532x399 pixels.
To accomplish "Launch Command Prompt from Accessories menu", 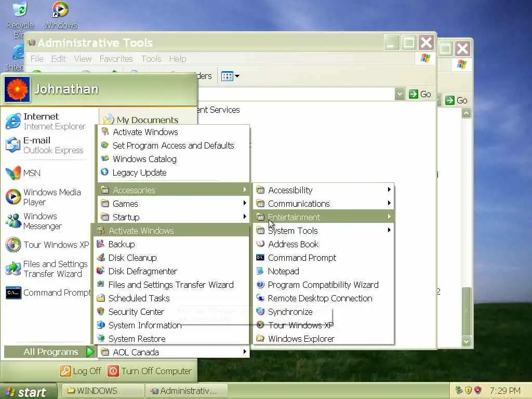I will tap(324, 258).
